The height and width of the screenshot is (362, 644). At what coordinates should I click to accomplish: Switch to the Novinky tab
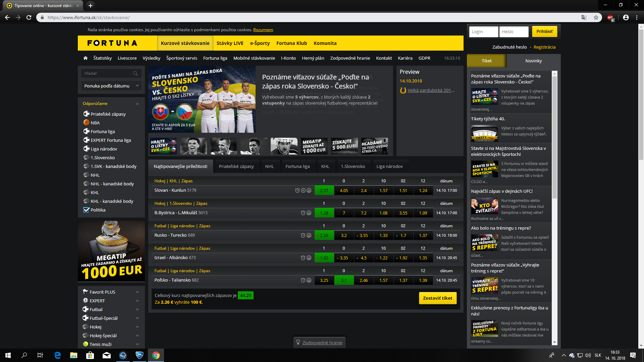pyautogui.click(x=533, y=61)
